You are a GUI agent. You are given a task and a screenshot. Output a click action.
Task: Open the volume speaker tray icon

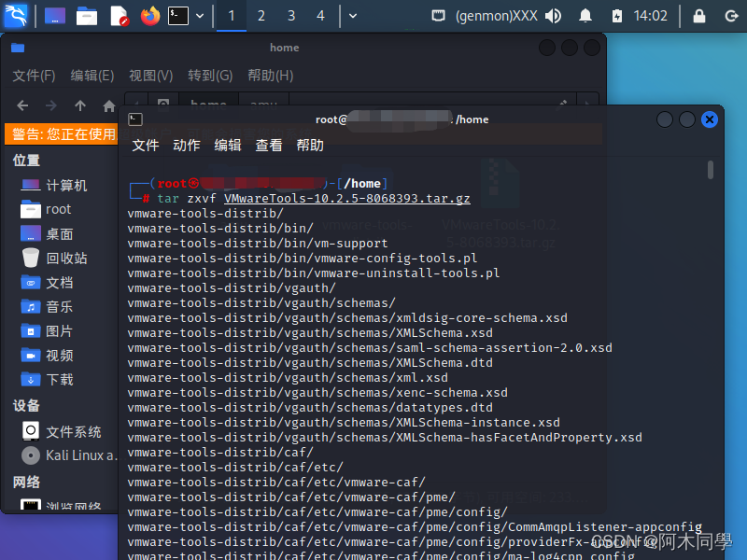click(x=554, y=16)
